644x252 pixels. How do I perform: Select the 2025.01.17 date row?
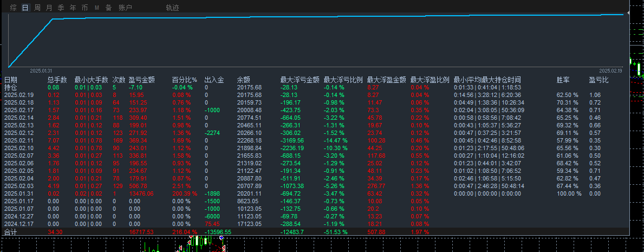click(19, 201)
